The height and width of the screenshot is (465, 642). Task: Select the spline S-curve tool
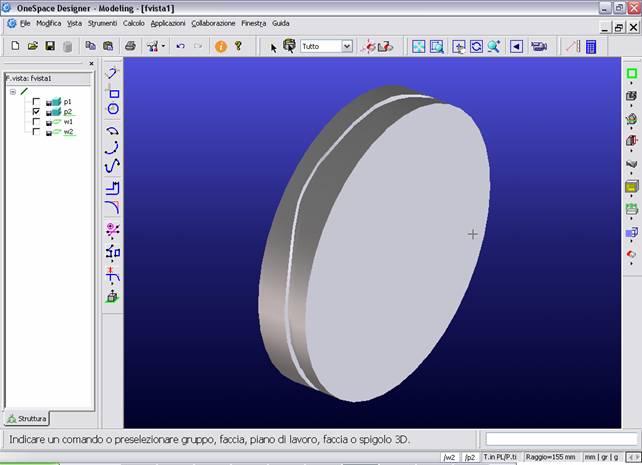[113, 166]
